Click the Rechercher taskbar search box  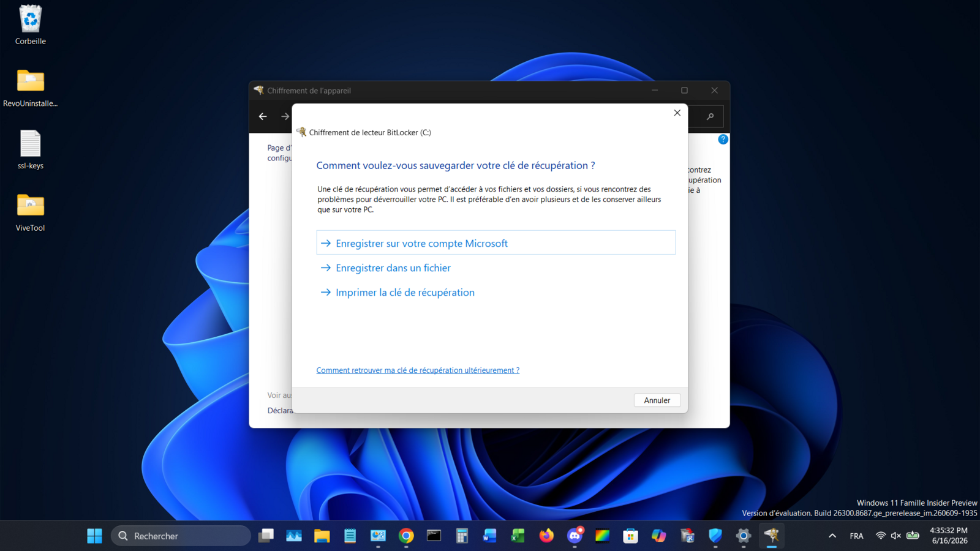point(181,536)
